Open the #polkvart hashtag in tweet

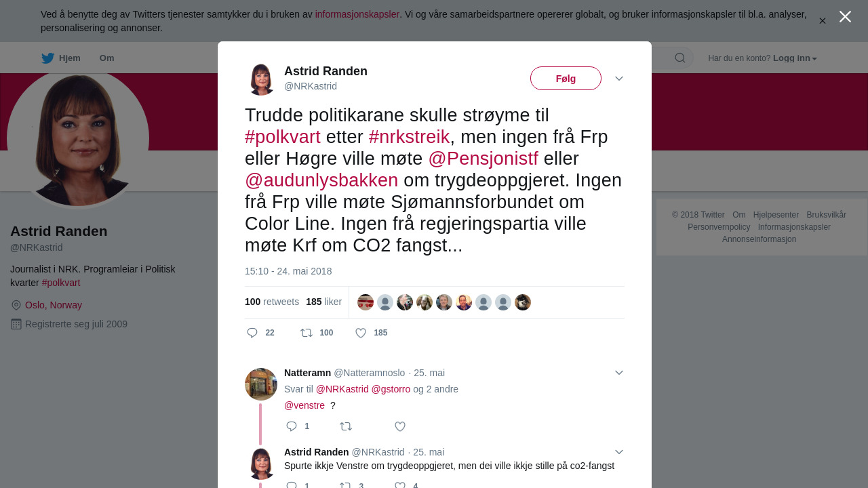[x=283, y=137]
